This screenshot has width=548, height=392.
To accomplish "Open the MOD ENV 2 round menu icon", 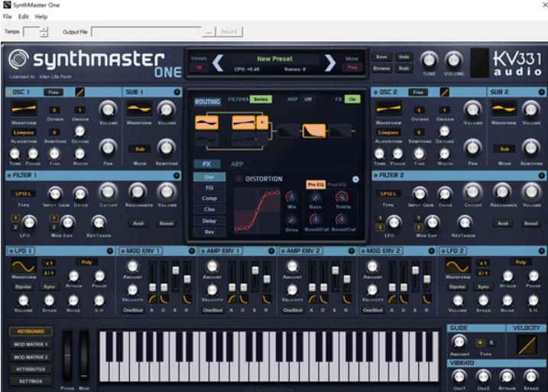I will click(x=432, y=251).
